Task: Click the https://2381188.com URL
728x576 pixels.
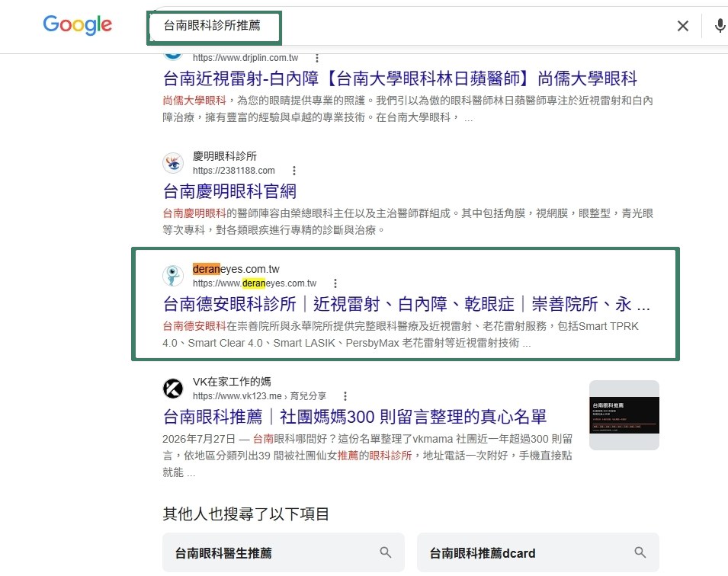Action: click(x=233, y=171)
